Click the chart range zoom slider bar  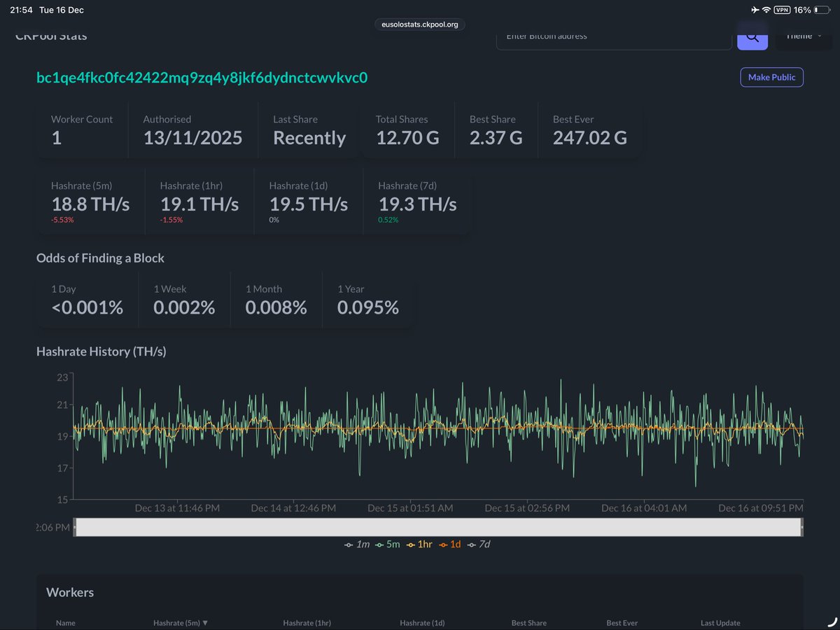[437, 527]
